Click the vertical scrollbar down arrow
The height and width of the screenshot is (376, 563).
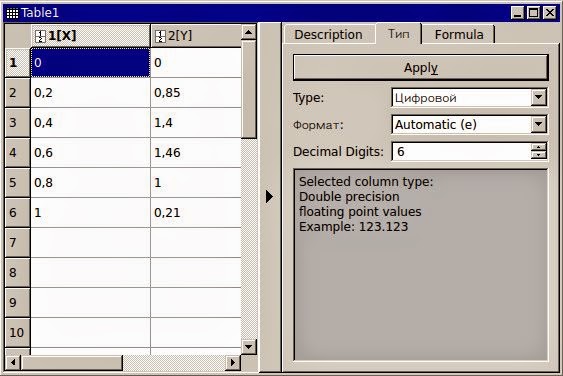(x=248, y=347)
